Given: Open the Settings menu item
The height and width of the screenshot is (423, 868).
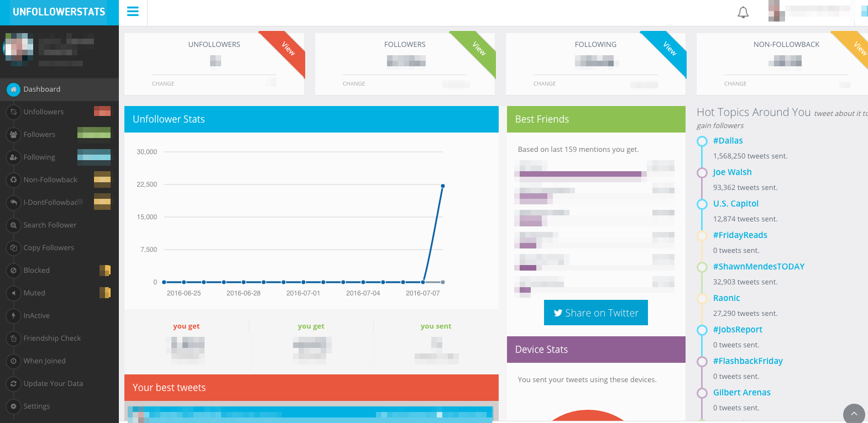Looking at the screenshot, I should tap(59, 406).
